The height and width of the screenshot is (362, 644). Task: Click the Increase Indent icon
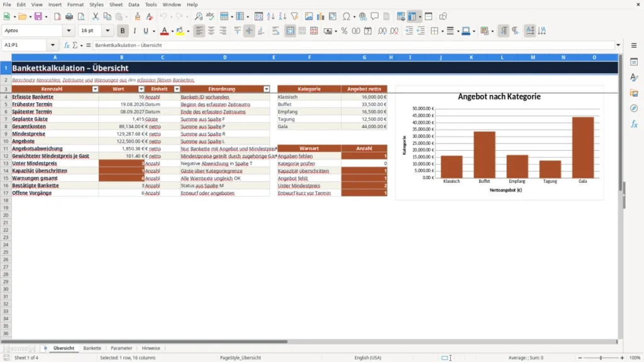409,31
